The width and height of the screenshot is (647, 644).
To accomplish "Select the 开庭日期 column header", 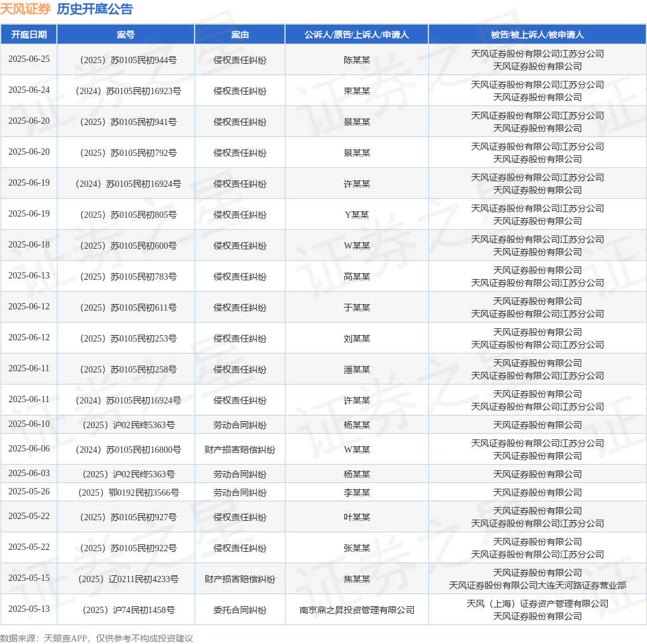I will 29,35.
